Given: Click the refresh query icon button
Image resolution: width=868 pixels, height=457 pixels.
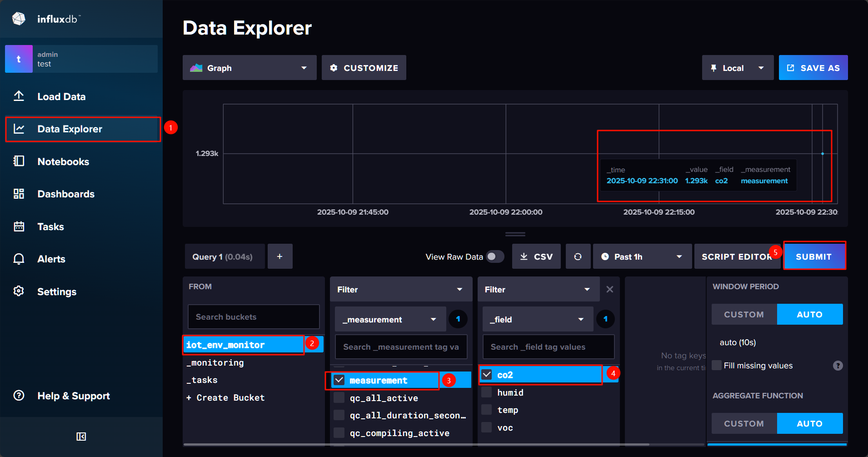Looking at the screenshot, I should click(578, 256).
